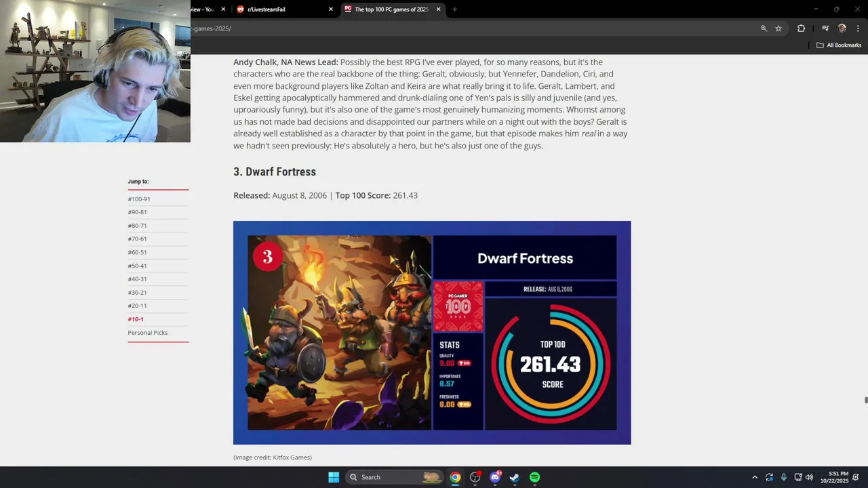Click the Dwarf Fortress dwarves artwork
This screenshot has height=488, width=868.
[x=339, y=333]
